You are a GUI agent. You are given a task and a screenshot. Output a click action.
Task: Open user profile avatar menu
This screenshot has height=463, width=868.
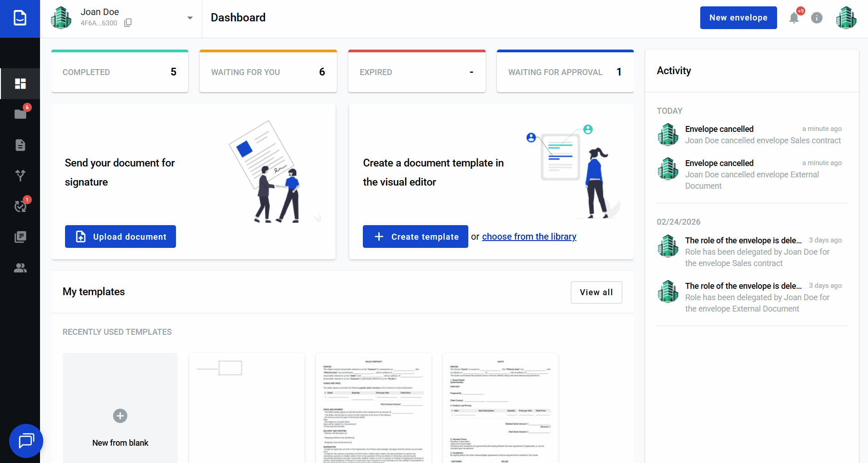(846, 18)
